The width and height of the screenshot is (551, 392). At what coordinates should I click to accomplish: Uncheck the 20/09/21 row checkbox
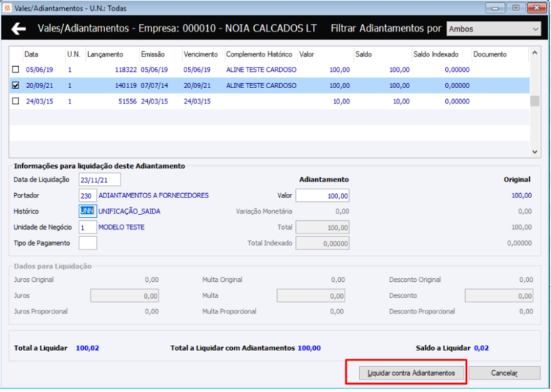15,85
